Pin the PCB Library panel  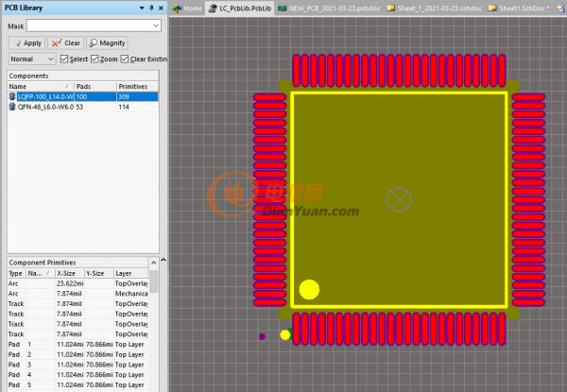coord(151,8)
